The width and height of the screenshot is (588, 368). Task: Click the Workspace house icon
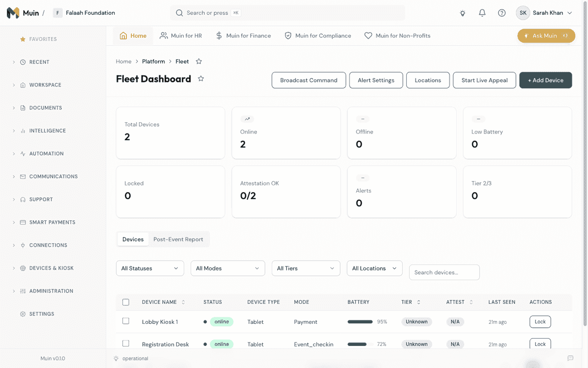[23, 85]
